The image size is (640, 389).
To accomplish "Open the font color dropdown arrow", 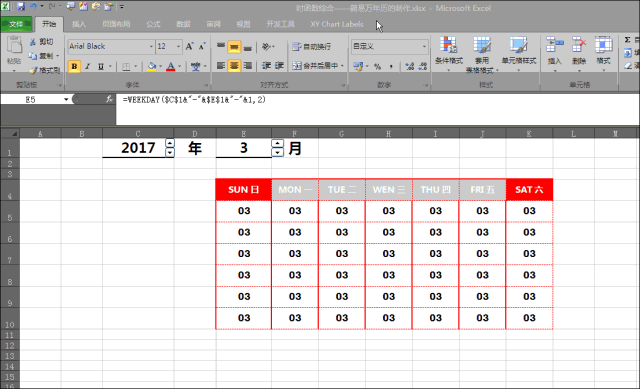I will pos(180,66).
